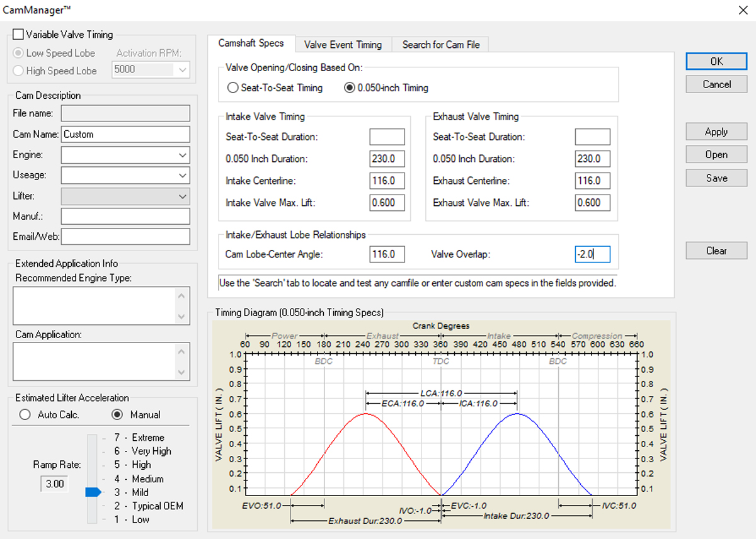756x539 pixels.
Task: Click the Ramp Rate slider thumb
Action: [93, 492]
